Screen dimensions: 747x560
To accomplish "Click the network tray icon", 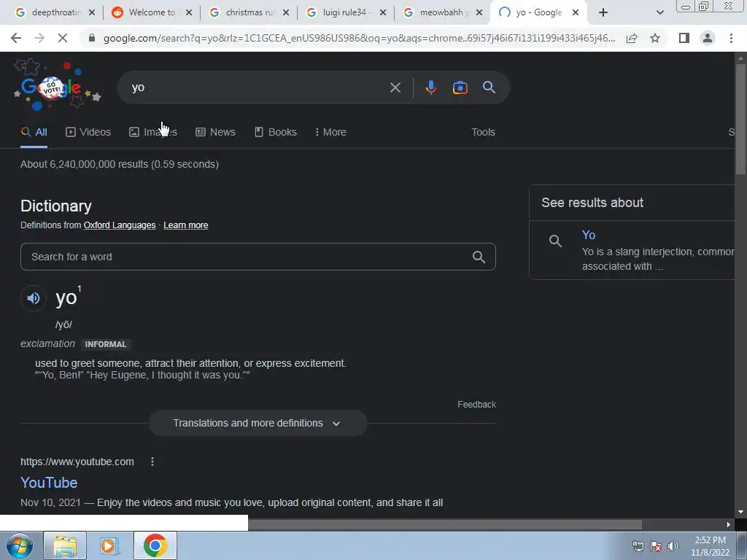I will click(x=638, y=546).
